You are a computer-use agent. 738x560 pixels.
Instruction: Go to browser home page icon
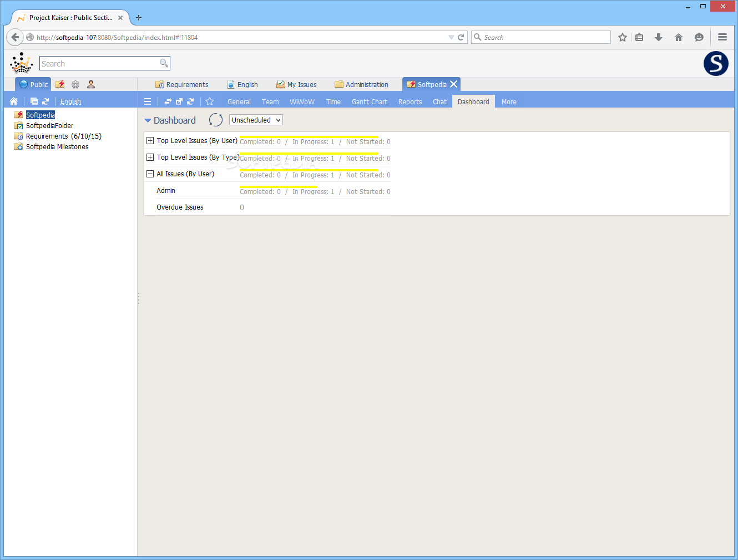(x=679, y=37)
